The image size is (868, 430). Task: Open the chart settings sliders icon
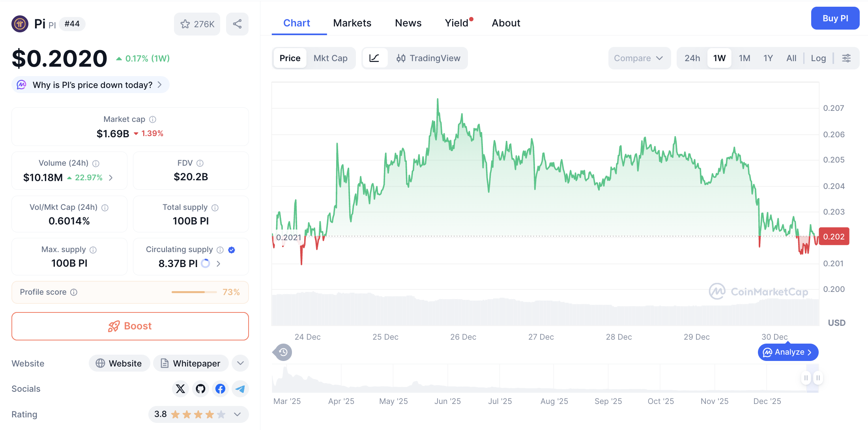click(847, 58)
